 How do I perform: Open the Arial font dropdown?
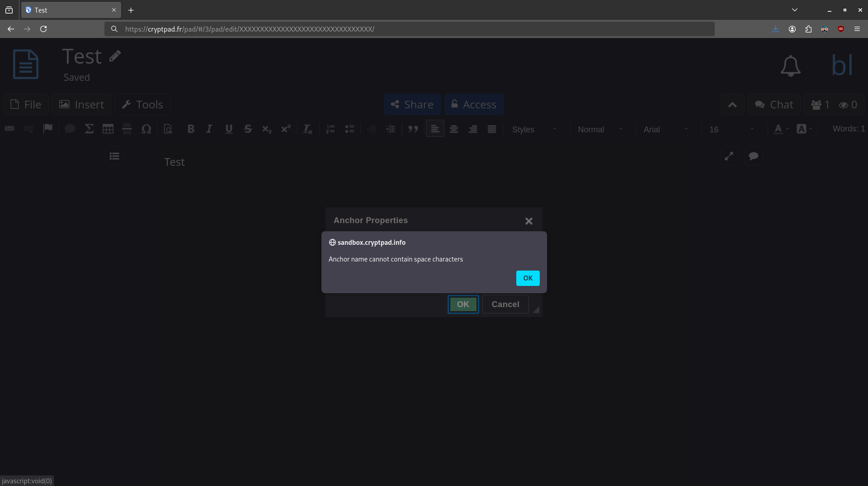(x=665, y=130)
